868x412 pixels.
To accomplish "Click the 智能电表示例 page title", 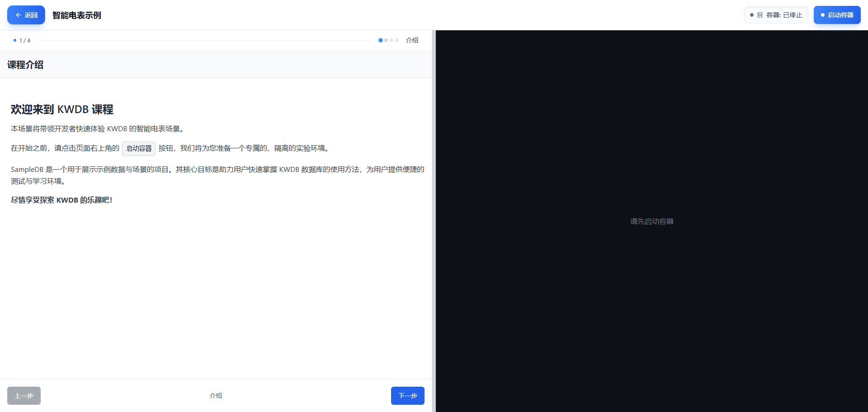I will 77,15.
